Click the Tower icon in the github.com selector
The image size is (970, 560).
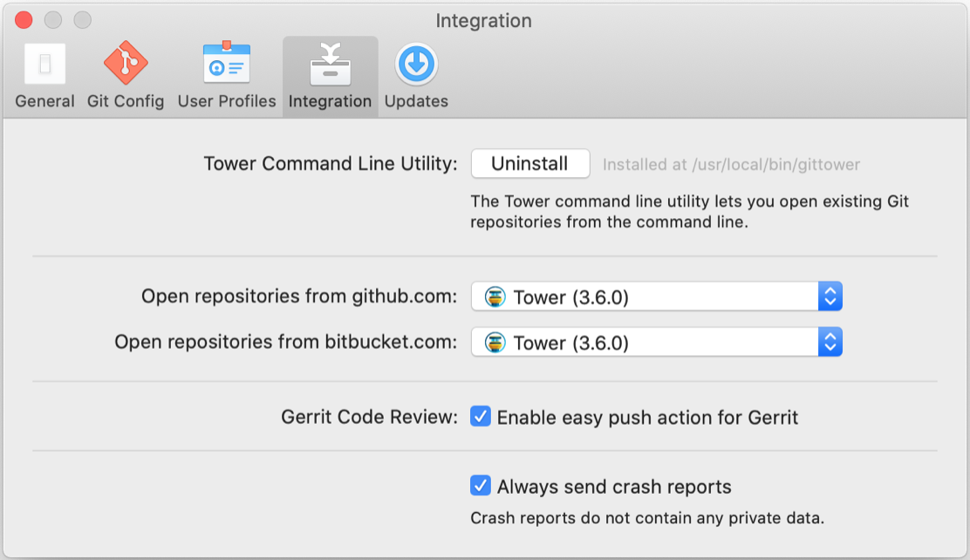coord(495,297)
